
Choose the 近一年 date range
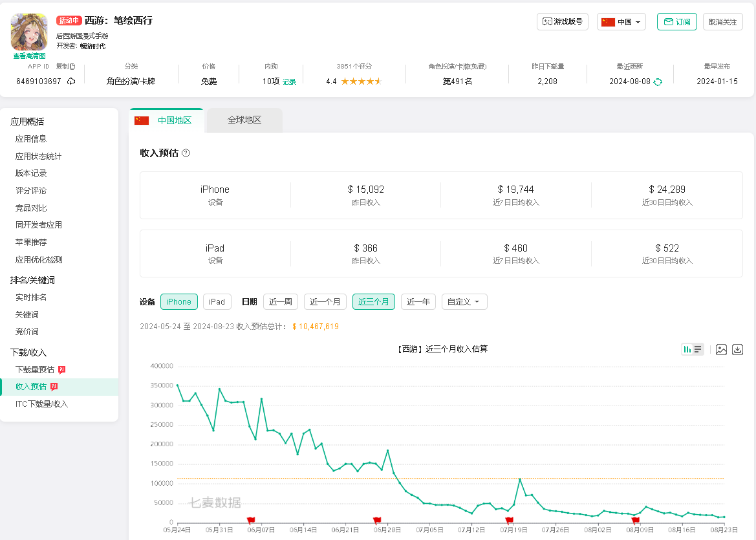coord(418,302)
